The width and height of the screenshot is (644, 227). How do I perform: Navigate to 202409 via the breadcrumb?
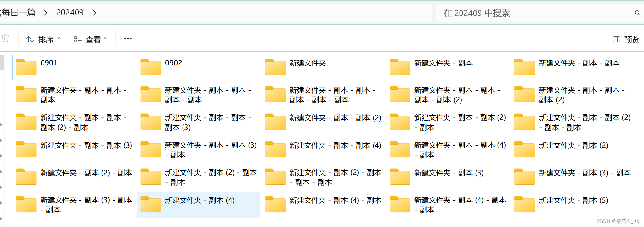70,12
